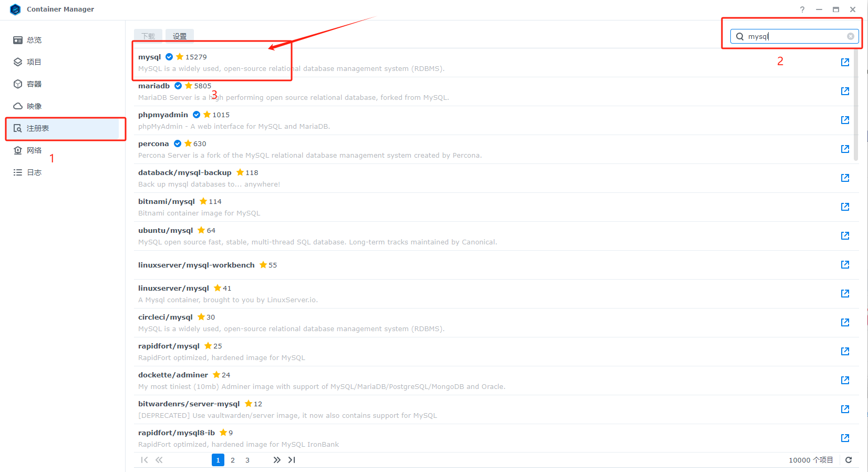868x472 pixels.
Task: Select 注册表 registry in the sidebar
Action: click(63, 128)
